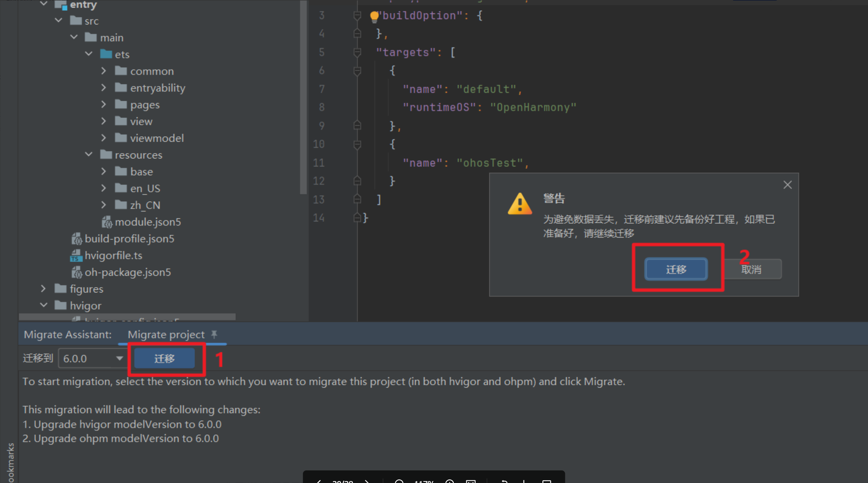Close the 警告 dialog with X
Screen dimensions: 868x483
pyautogui.click(x=787, y=185)
